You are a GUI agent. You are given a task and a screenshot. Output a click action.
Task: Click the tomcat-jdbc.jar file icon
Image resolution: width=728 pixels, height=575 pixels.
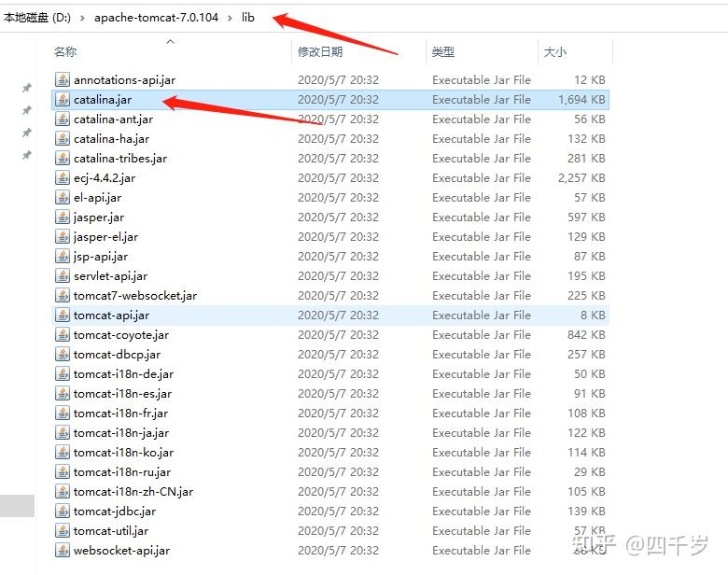[x=63, y=511]
